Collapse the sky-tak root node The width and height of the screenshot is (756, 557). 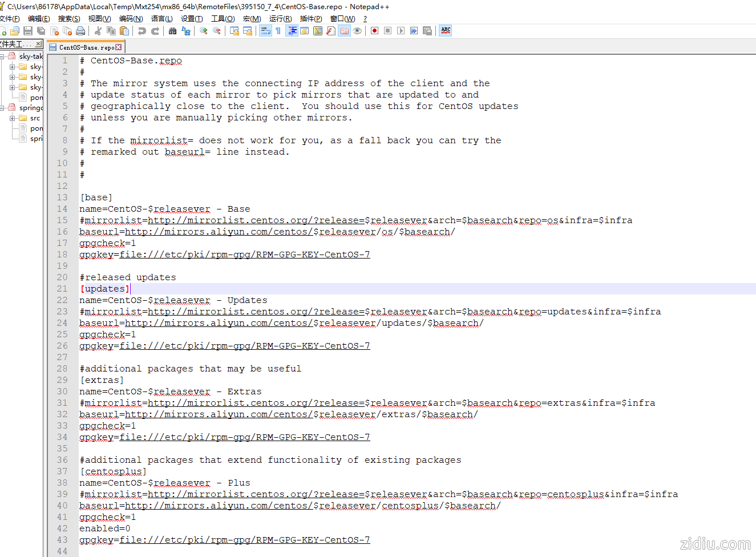tap(3, 56)
